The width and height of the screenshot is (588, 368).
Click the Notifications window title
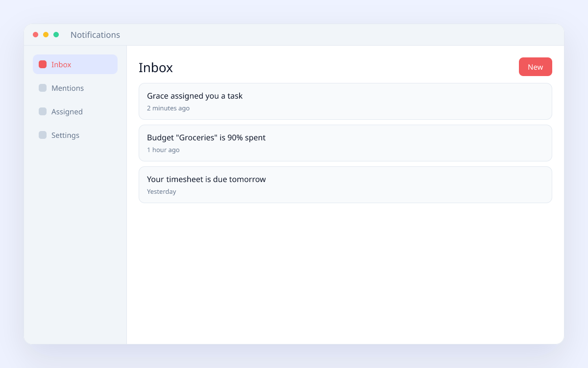click(x=95, y=35)
